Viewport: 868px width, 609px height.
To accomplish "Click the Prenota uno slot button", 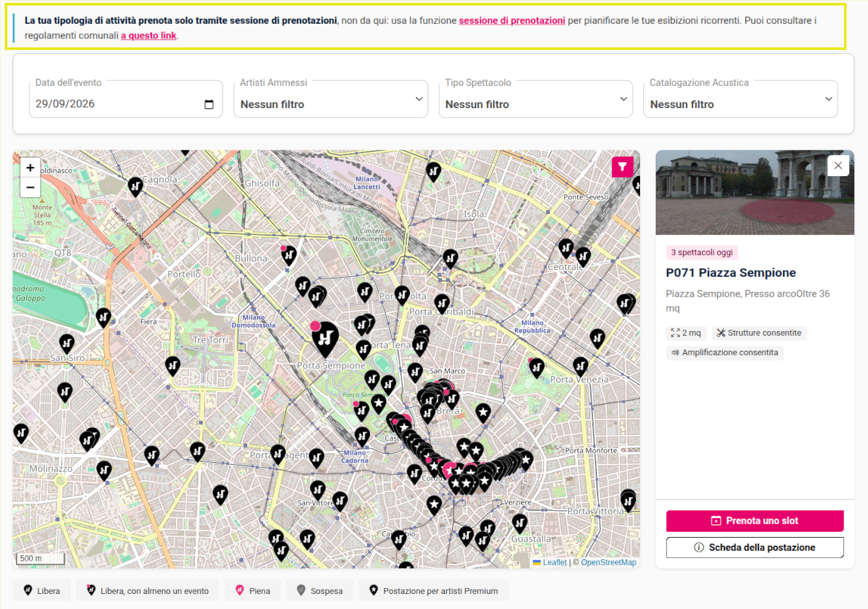I will (x=755, y=521).
